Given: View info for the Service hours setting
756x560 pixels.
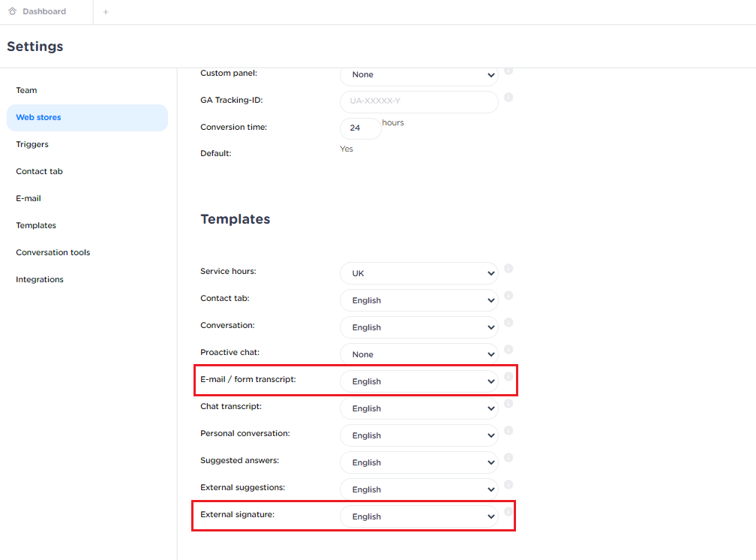Looking at the screenshot, I should click(x=508, y=269).
